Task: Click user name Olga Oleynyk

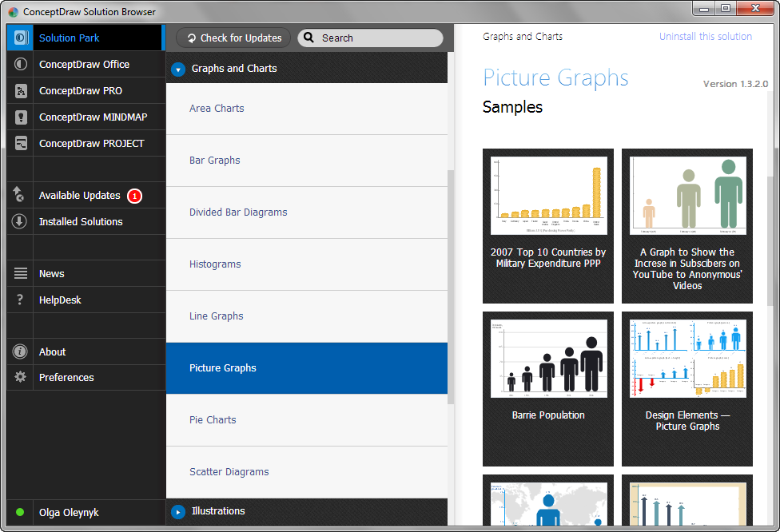Action: [69, 512]
